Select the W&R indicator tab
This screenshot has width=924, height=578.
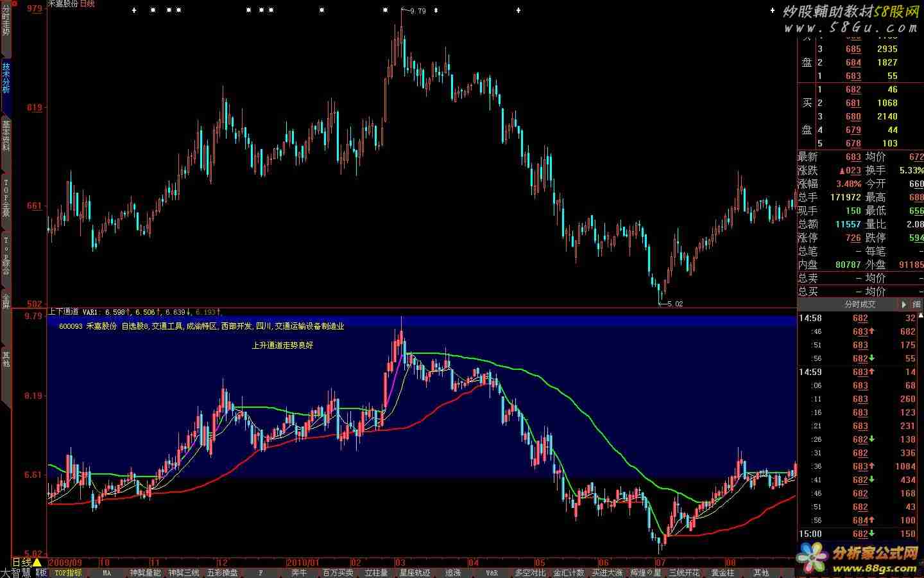492,573
